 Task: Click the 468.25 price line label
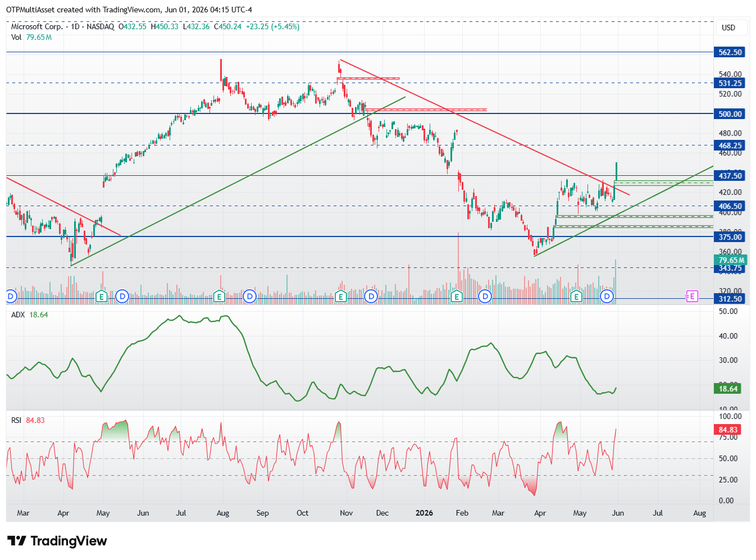(730, 145)
